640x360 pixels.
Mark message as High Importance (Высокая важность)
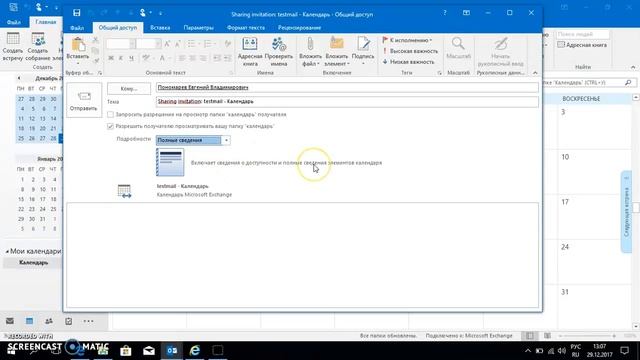(x=410, y=51)
